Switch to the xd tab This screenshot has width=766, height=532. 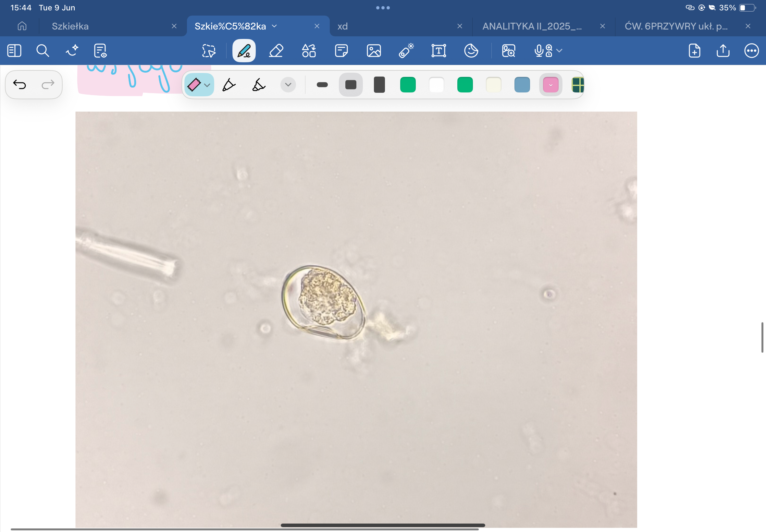[x=342, y=26]
